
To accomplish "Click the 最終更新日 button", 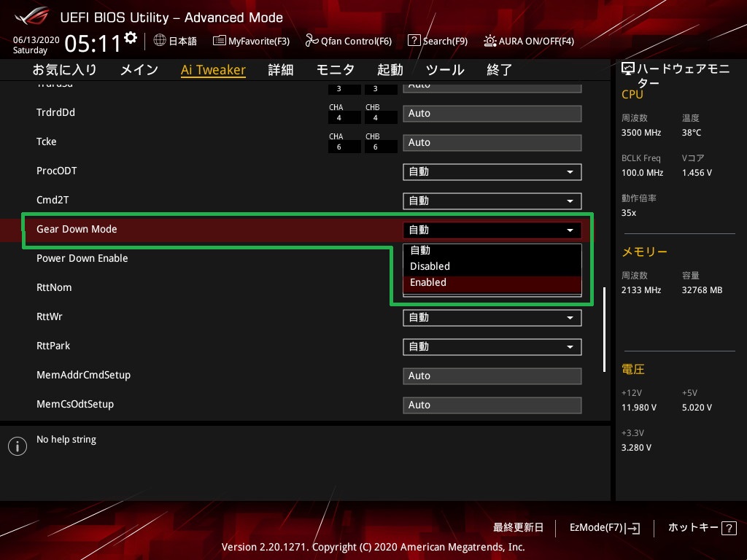I will pos(518,528).
